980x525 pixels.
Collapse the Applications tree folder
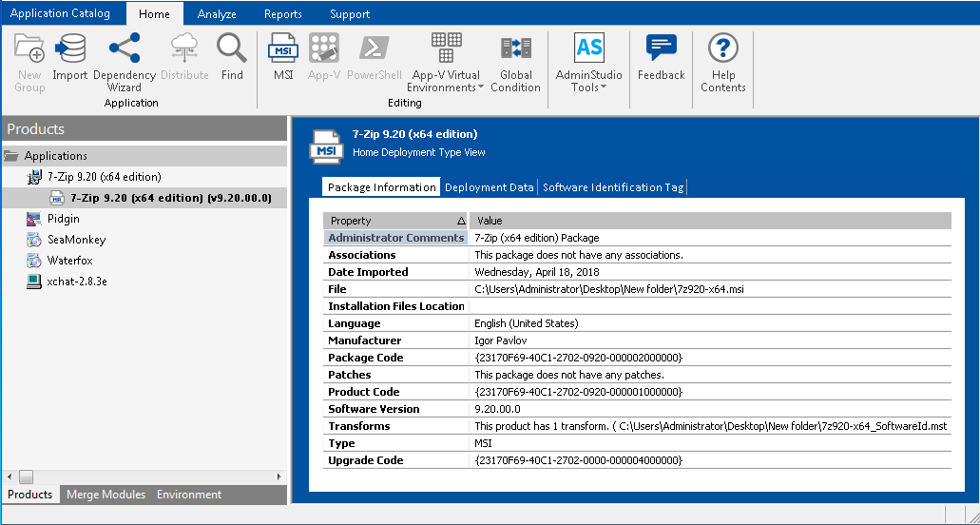coord(10,156)
